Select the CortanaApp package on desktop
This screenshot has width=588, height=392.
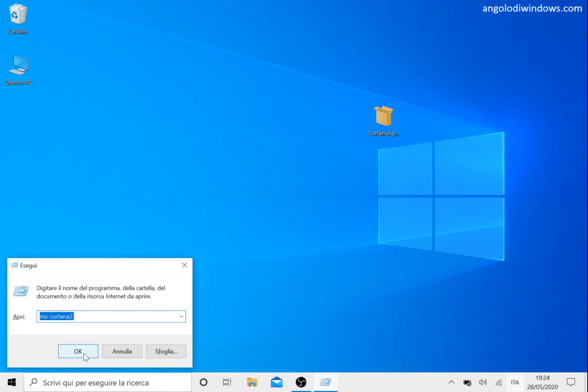tap(383, 117)
